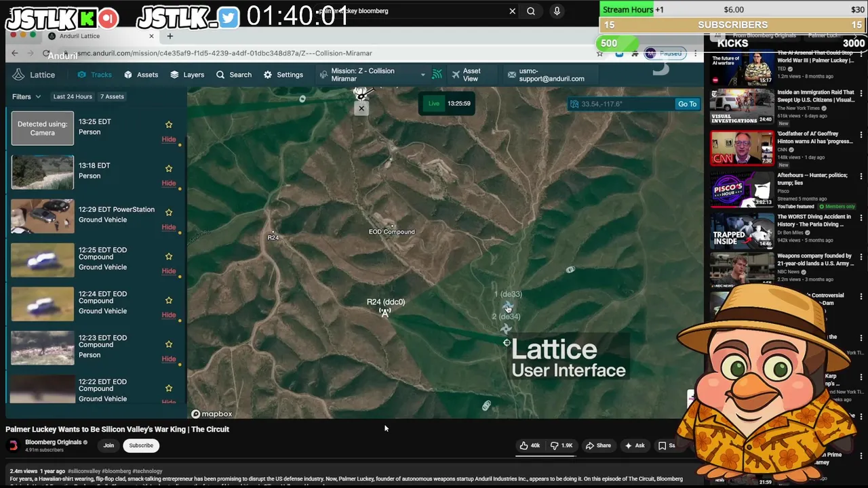868x488 pixels.
Task: Hide the 12:25 EDT EOD Compound track
Action: click(169, 271)
